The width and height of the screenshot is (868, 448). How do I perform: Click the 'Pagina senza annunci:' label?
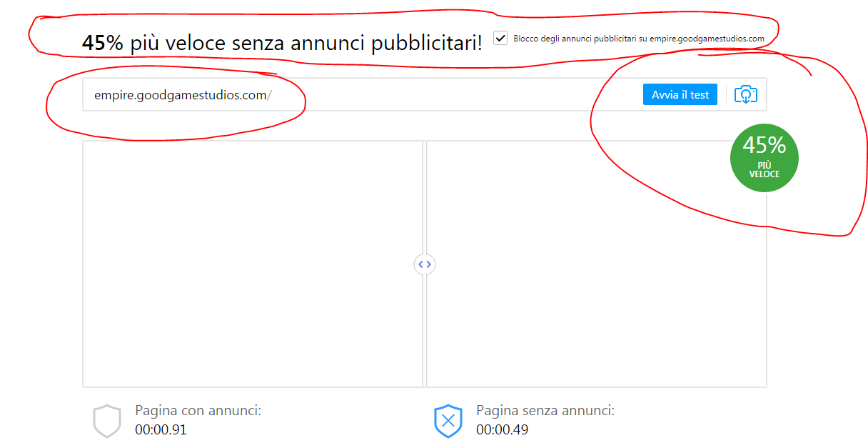(545, 411)
